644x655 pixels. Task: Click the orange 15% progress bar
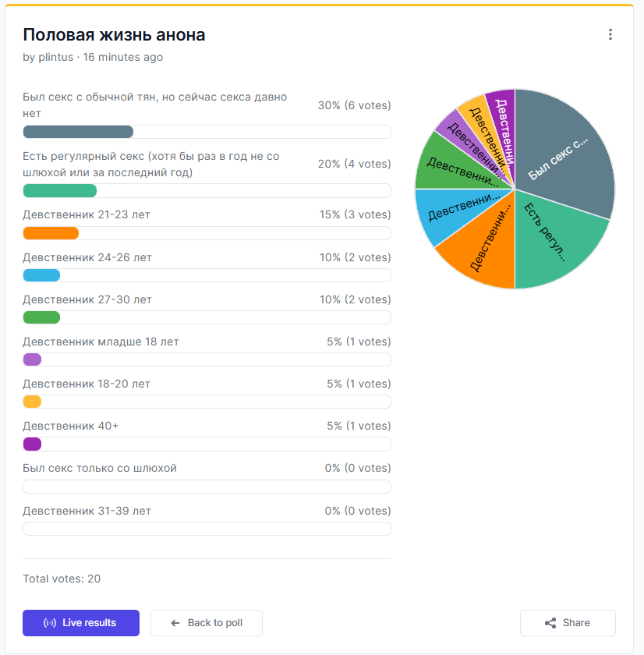click(51, 233)
